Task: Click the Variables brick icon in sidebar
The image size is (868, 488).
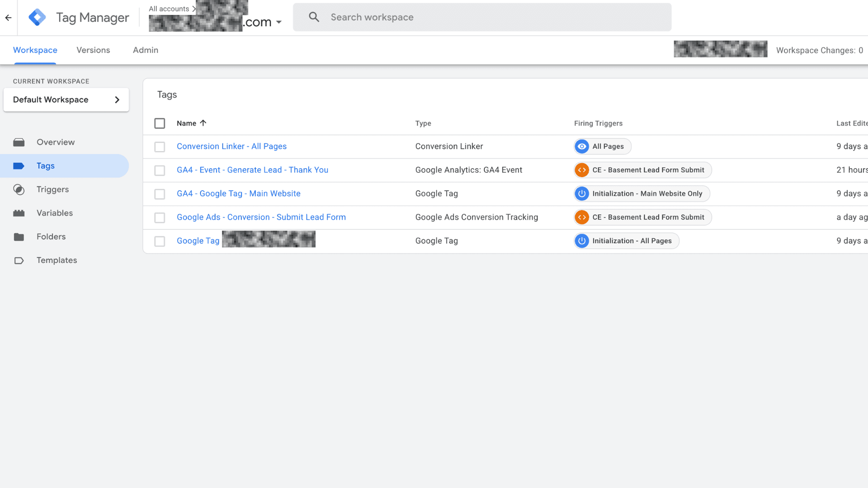Action: click(x=19, y=213)
